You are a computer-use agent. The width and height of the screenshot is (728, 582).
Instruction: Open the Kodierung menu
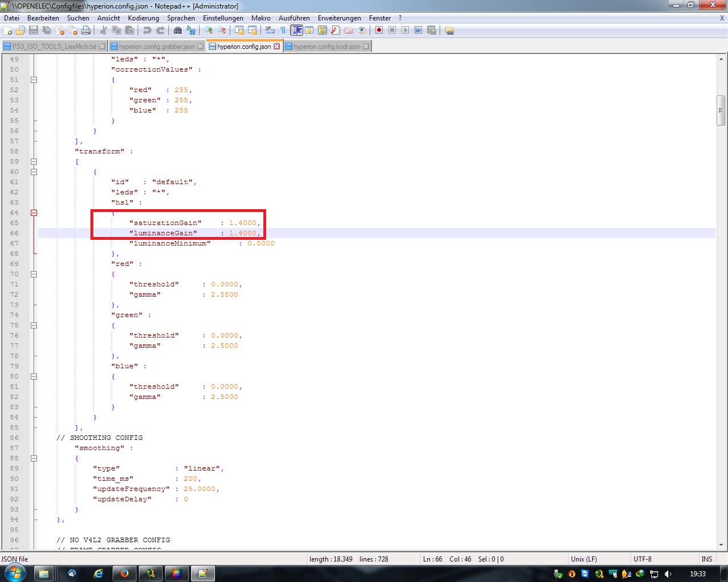click(143, 18)
